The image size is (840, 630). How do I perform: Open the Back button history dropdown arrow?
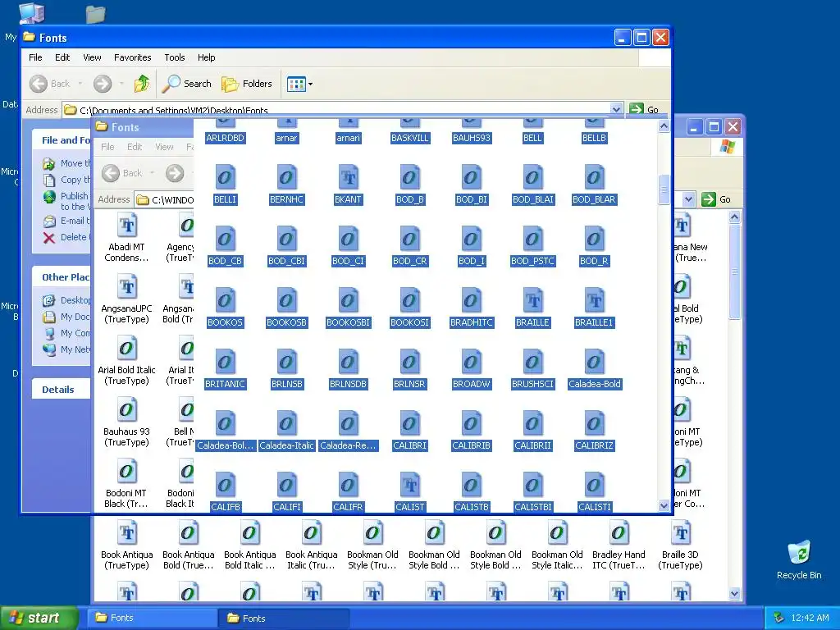point(80,84)
